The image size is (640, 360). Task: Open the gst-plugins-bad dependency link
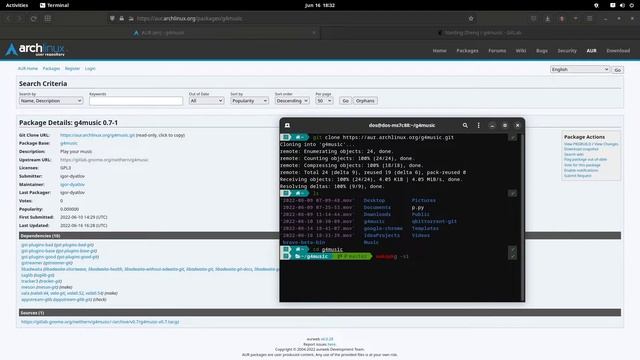pos(37,245)
